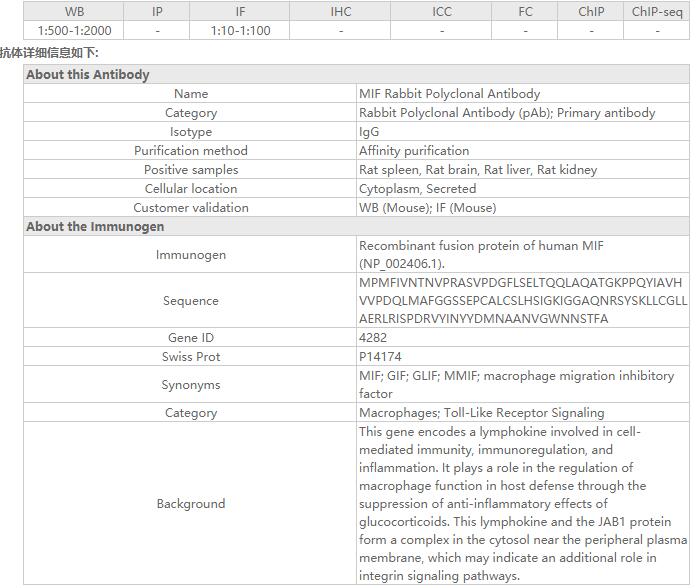Select the IgG isotype value
Viewport: 698px width, 588px height.
[369, 132]
